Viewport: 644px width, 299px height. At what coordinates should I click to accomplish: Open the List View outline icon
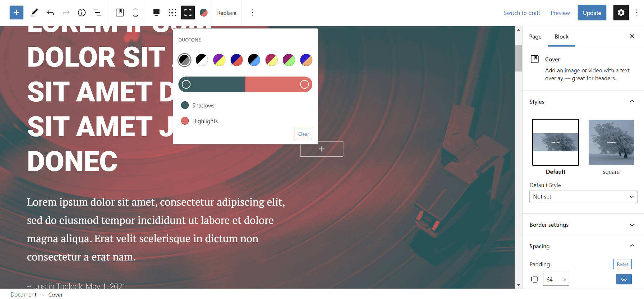pos(97,13)
